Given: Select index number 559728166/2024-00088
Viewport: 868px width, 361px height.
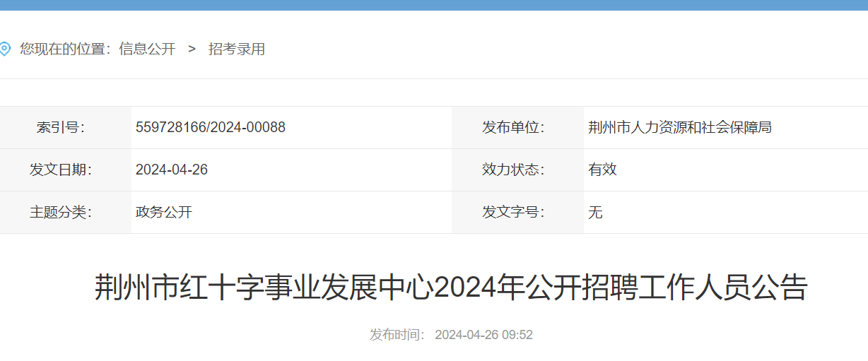Looking at the screenshot, I should point(211,128).
